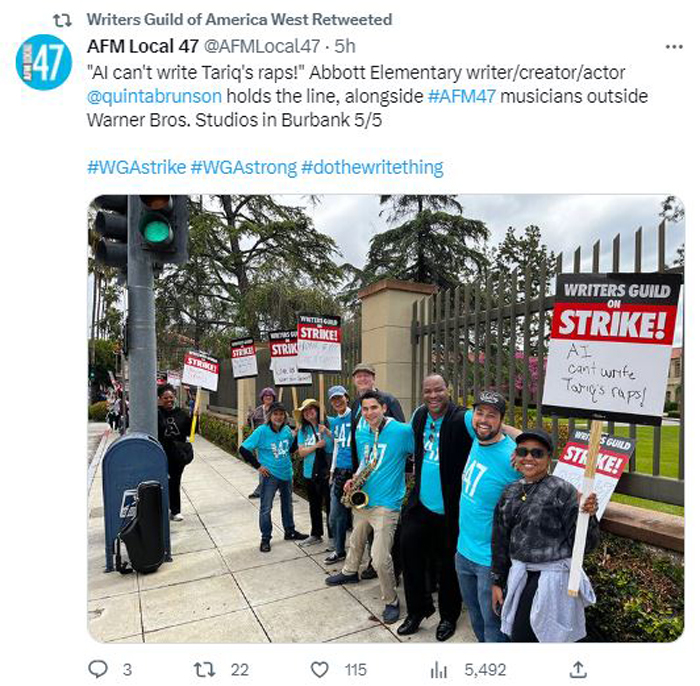Click the AFM Local 47 display name
The image size is (700, 686).
point(142,46)
